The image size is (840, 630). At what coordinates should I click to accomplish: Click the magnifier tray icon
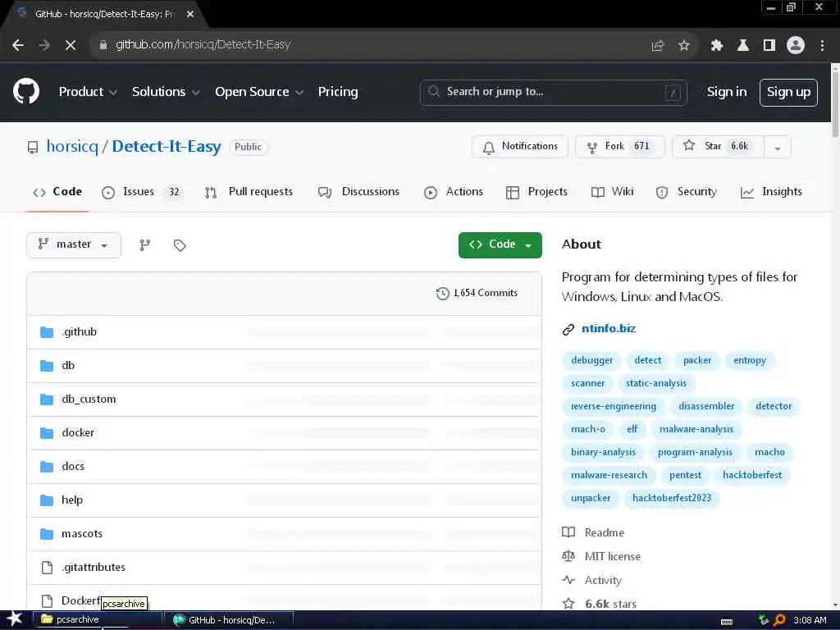click(779, 620)
